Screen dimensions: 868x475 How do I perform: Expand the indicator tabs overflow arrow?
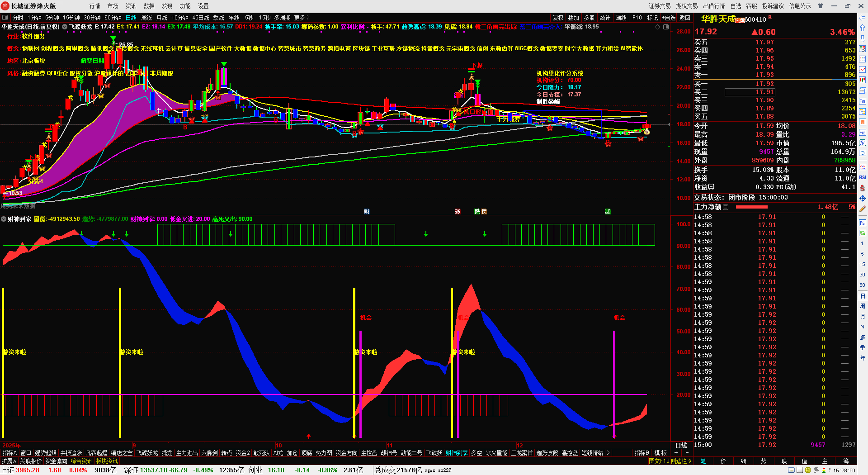[x=608, y=453]
